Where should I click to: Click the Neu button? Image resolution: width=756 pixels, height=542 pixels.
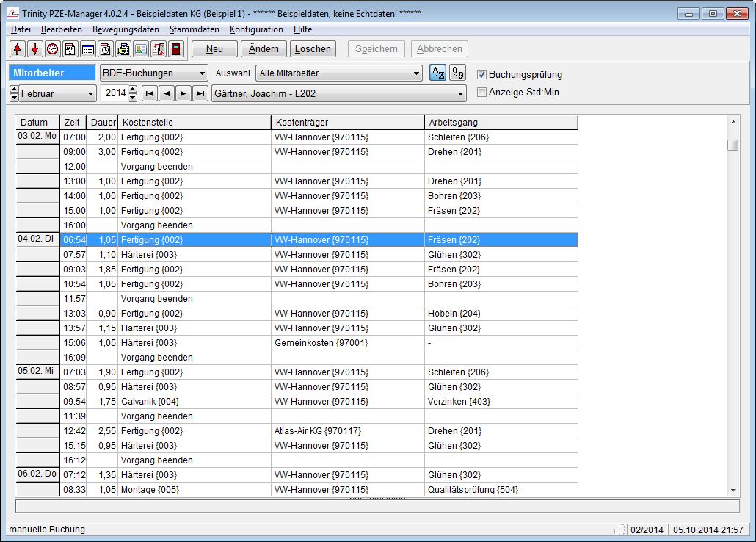(x=214, y=49)
